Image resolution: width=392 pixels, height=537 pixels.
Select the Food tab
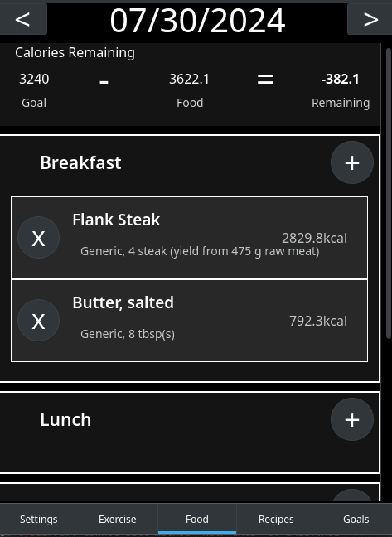pos(197,520)
